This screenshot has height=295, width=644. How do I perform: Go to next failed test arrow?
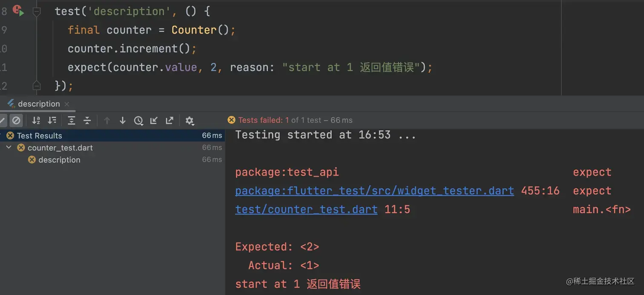(x=123, y=121)
